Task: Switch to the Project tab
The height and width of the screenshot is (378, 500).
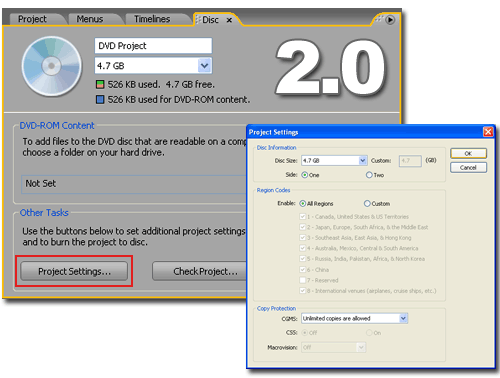Action: click(32, 19)
